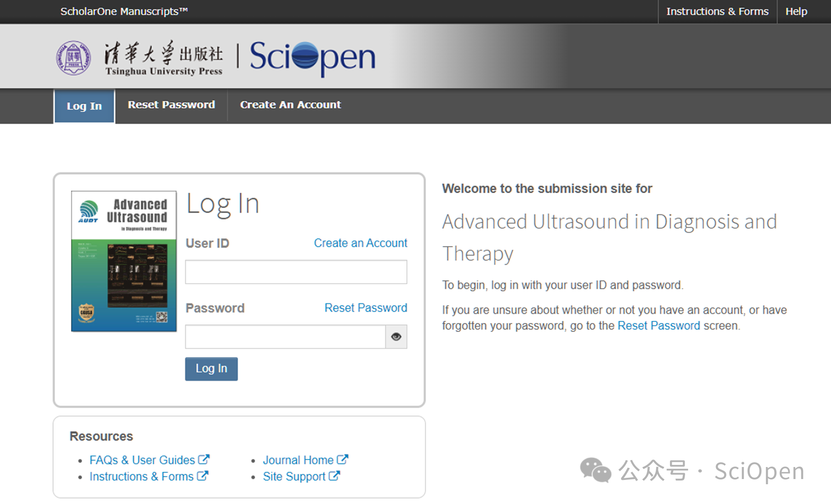Switch to the Reset Password tab
Image resolution: width=831 pixels, height=504 pixels.
[x=171, y=105]
